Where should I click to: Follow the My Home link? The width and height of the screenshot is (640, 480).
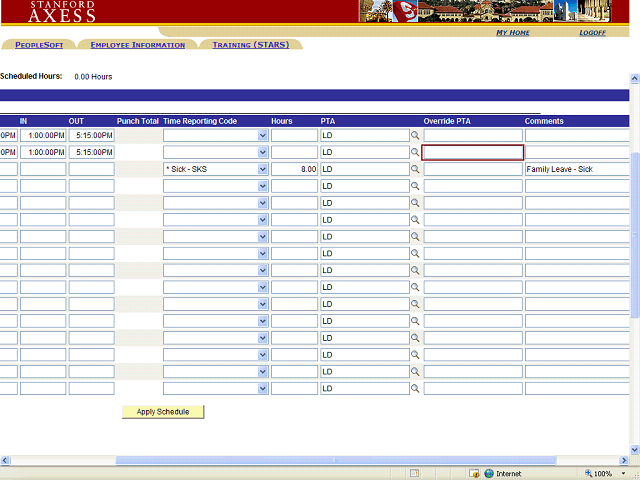(513, 33)
